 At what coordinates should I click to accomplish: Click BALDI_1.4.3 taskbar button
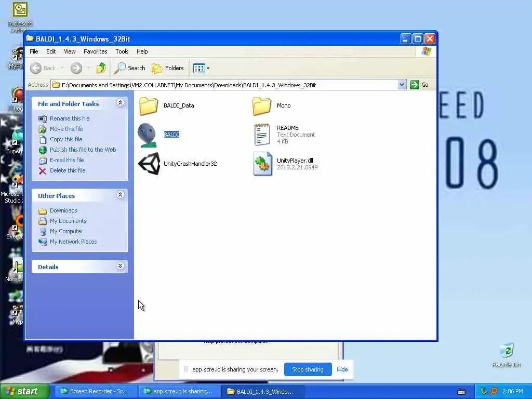coord(262,392)
